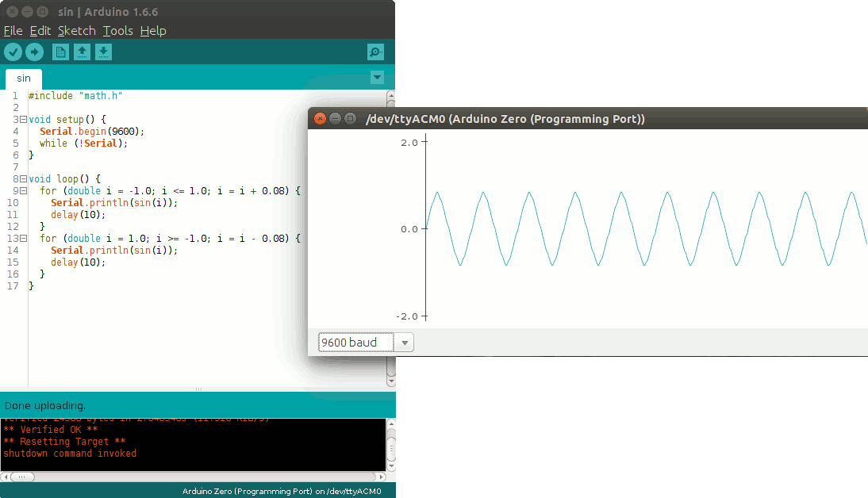Image resolution: width=868 pixels, height=498 pixels.
Task: Click the 2.0 y-axis label in plotter
Action: 409,143
